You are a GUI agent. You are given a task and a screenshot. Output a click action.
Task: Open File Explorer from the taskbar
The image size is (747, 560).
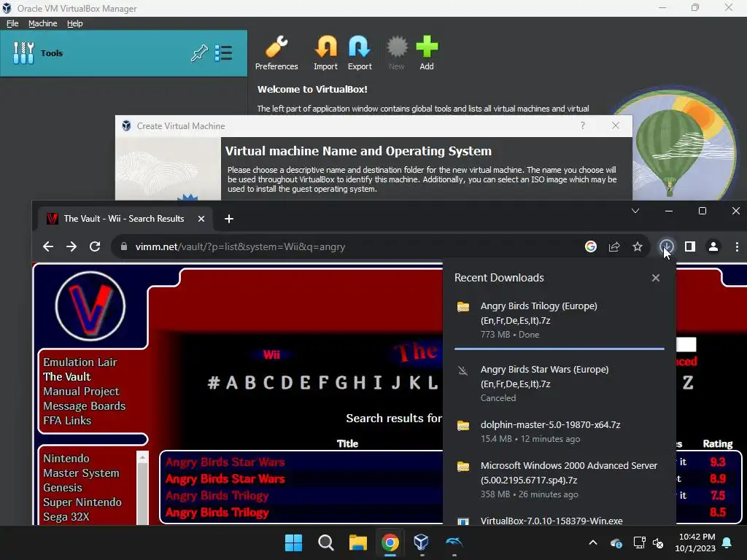(357, 542)
